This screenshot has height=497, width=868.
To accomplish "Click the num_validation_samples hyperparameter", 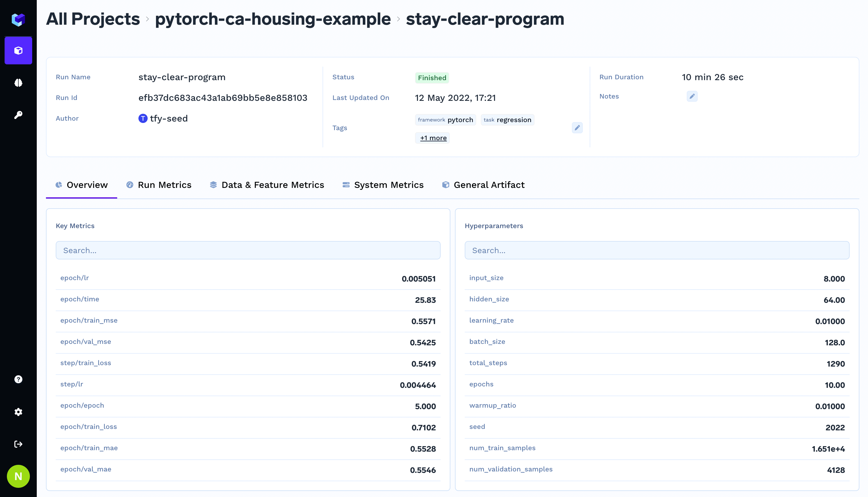I will tap(657, 470).
